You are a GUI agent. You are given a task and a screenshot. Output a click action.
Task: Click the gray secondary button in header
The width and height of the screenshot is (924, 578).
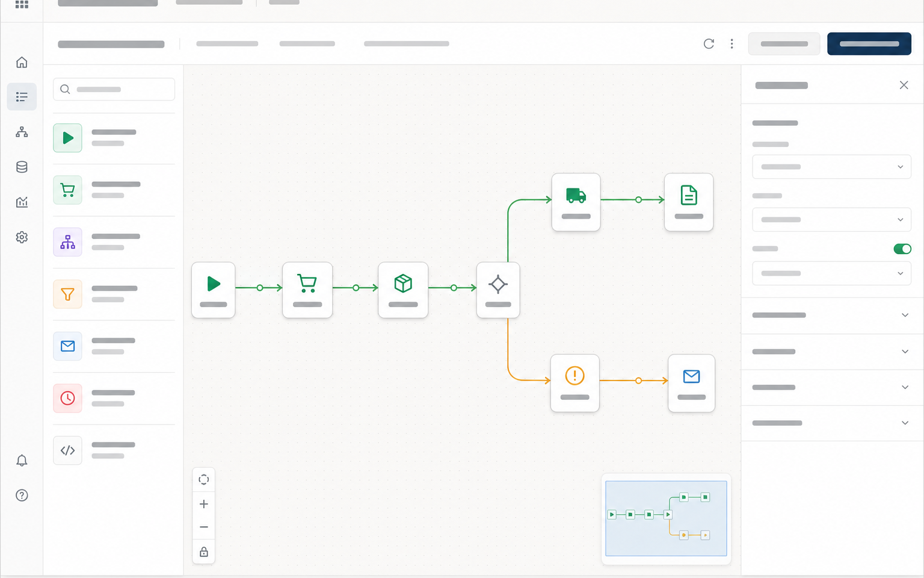pyautogui.click(x=784, y=44)
